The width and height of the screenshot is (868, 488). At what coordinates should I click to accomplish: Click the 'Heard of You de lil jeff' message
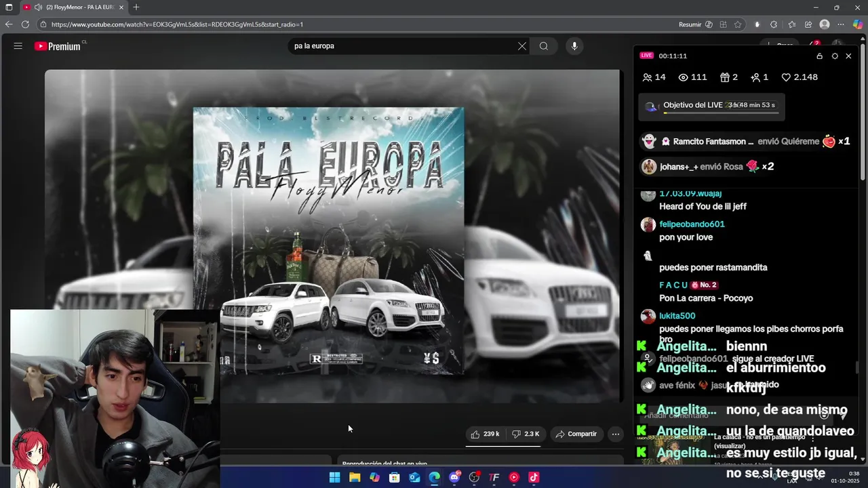[703, 207]
